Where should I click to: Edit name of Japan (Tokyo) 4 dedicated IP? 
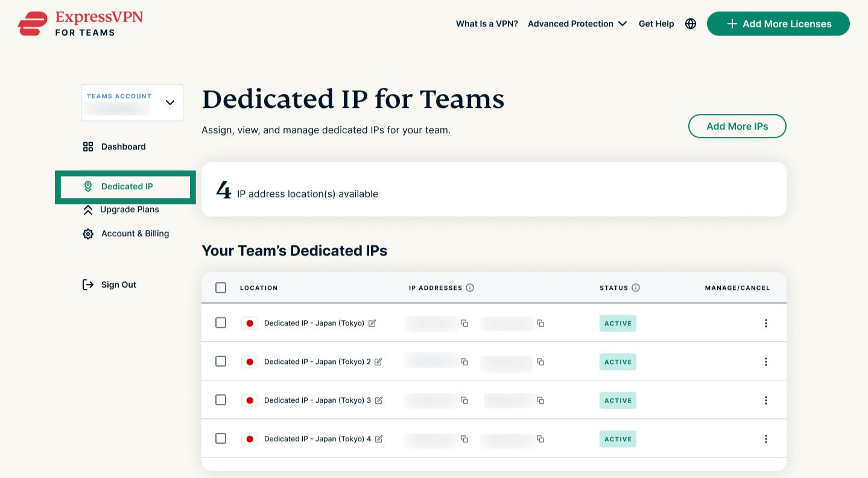tap(379, 439)
